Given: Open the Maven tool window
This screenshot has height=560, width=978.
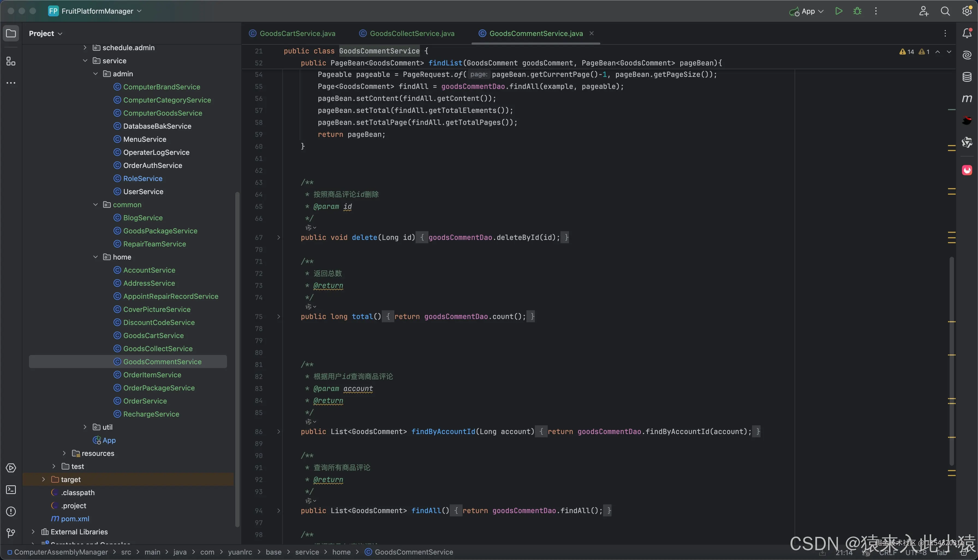Looking at the screenshot, I should pyautogui.click(x=967, y=99).
